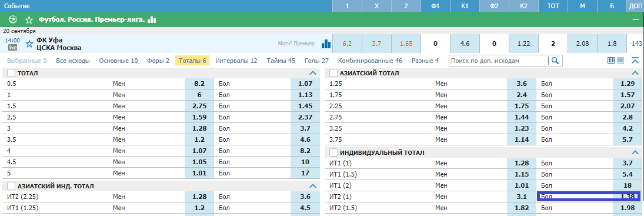Bet on away win odds 1.65

(406, 44)
